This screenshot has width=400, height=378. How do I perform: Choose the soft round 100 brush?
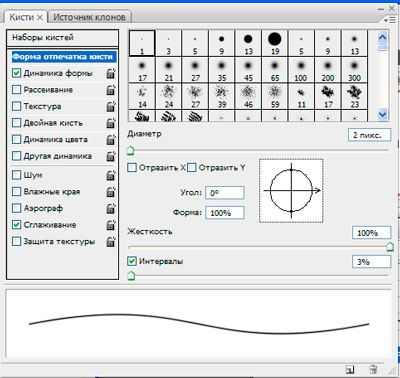[x=301, y=70]
